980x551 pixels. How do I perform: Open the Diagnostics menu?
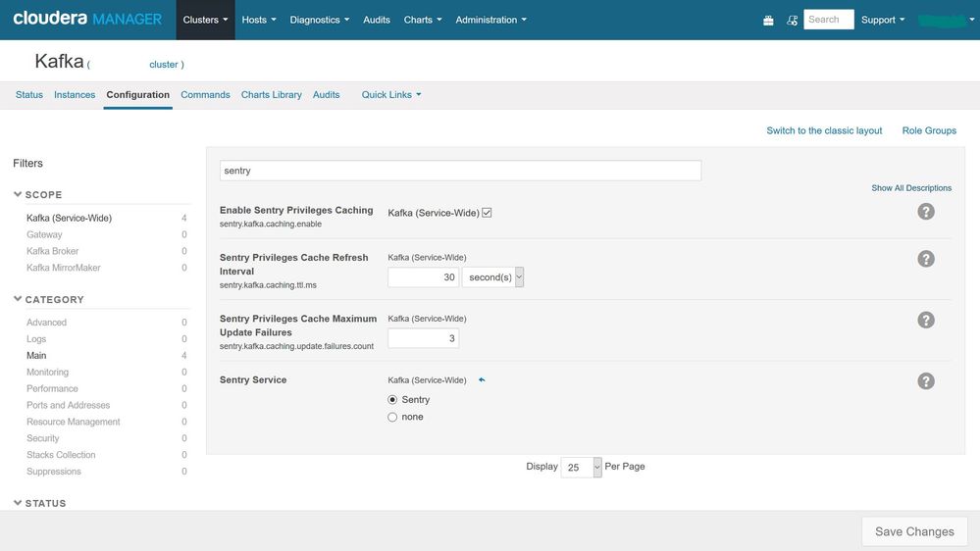320,20
